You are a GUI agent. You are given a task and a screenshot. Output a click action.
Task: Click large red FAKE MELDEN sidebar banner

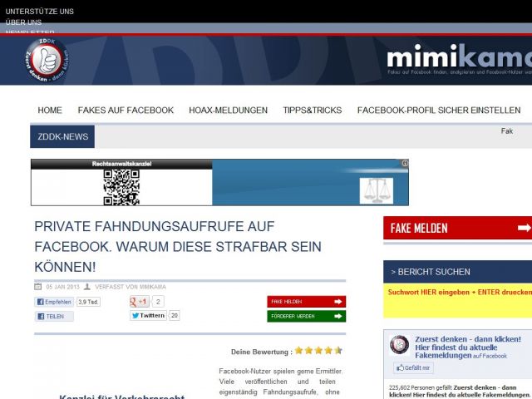pyautogui.click(x=458, y=228)
